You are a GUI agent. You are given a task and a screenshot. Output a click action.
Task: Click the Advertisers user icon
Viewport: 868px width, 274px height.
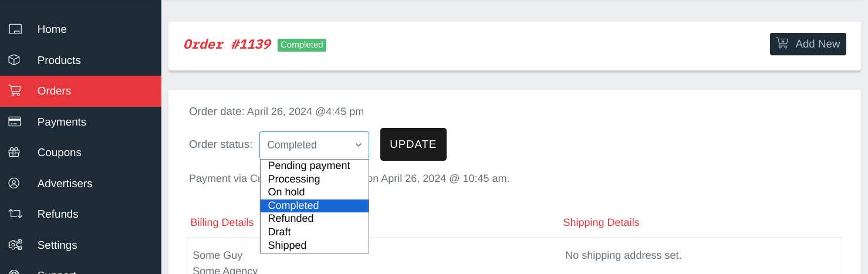click(x=15, y=184)
